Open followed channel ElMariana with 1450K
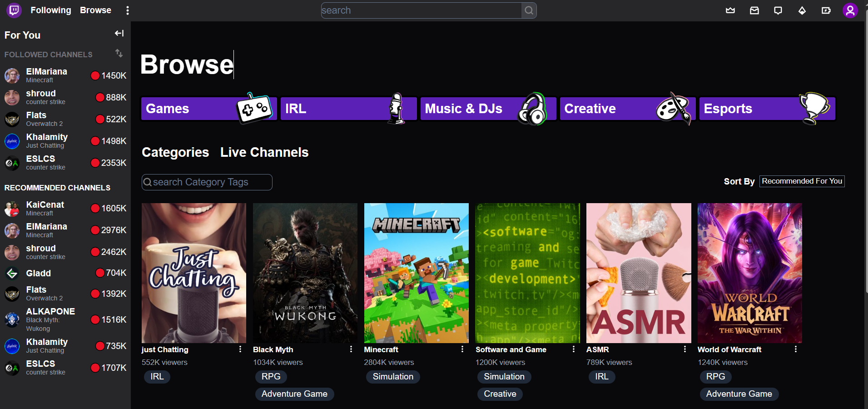Image resolution: width=868 pixels, height=409 pixels. (x=65, y=75)
